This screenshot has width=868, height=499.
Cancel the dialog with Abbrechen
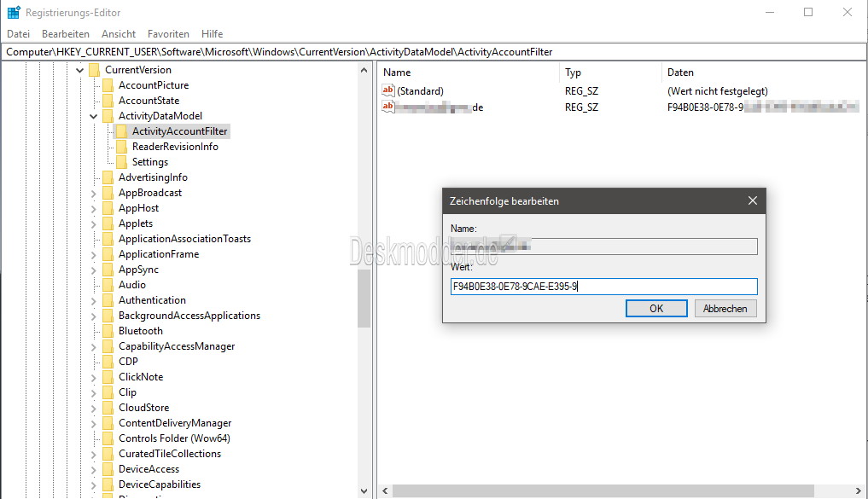[725, 309]
